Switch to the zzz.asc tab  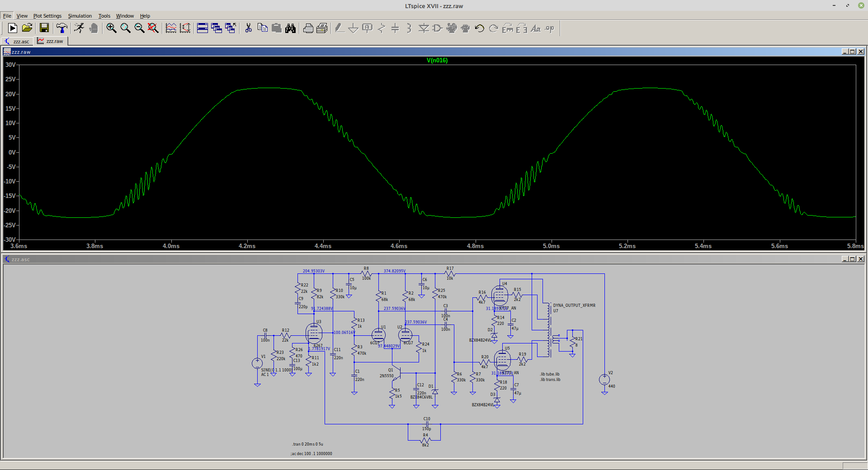tap(17, 41)
